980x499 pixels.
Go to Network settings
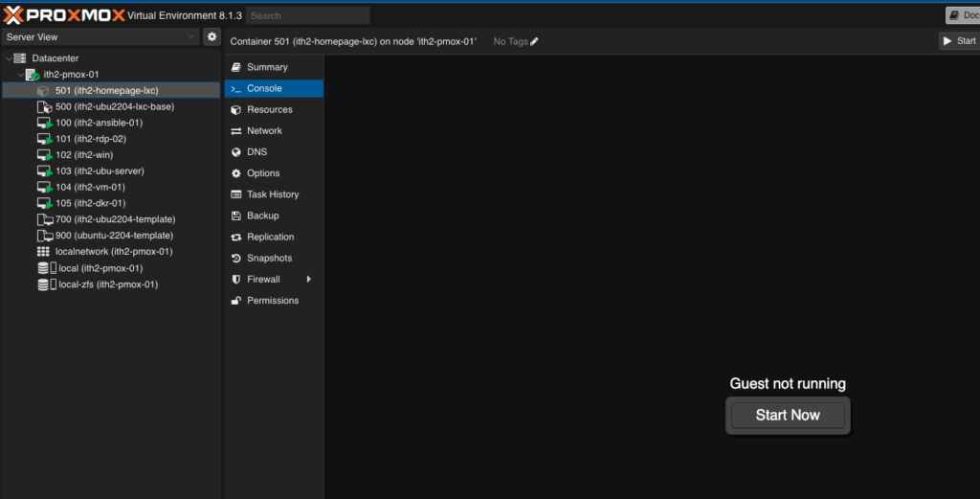click(274, 130)
